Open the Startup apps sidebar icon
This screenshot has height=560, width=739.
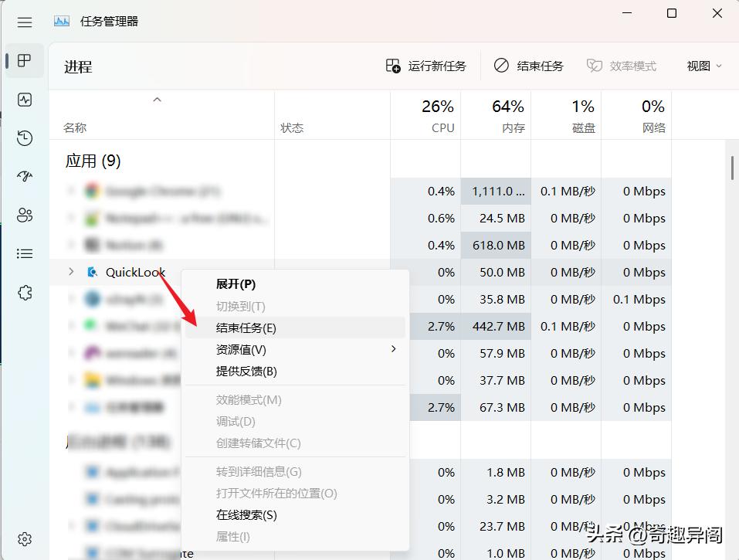click(24, 176)
